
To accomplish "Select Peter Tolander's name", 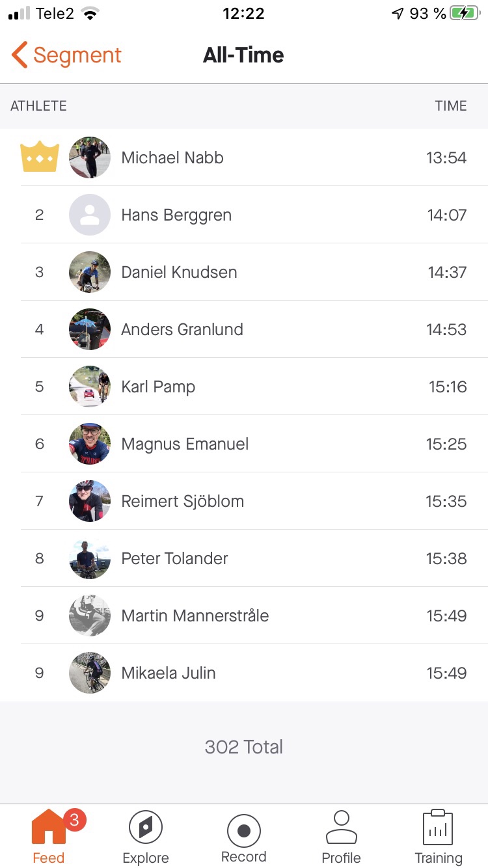I will pyautogui.click(x=174, y=558).
